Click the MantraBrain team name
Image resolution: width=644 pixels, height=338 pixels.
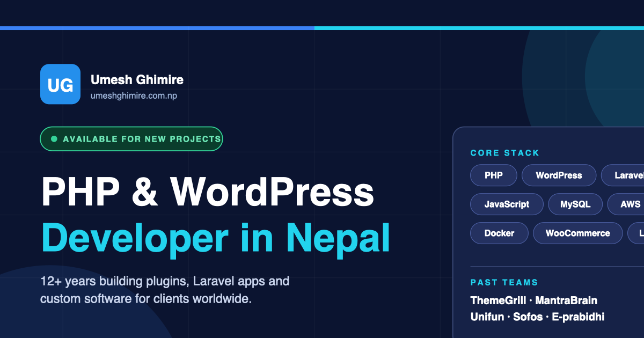[x=566, y=300]
